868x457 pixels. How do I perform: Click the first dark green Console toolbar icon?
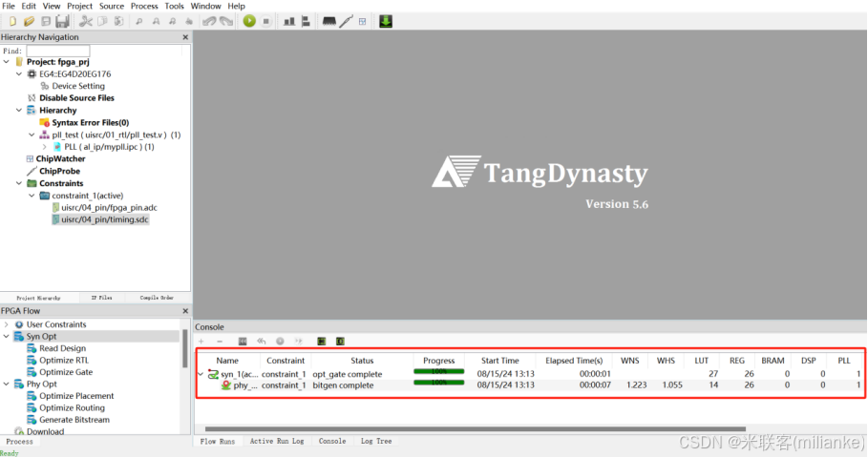(321, 342)
